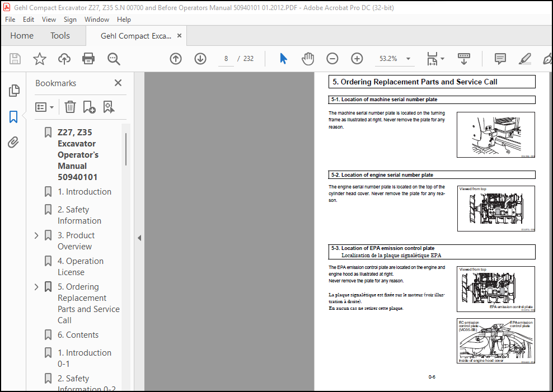Screen dimensions: 553x392
Task: Add a sticky note comment
Action: [x=500, y=59]
